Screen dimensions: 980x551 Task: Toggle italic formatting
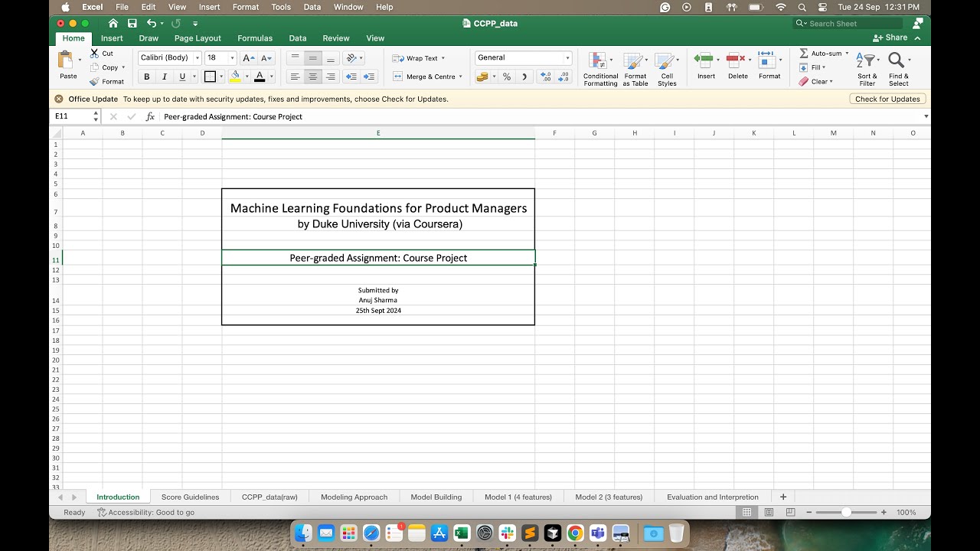pos(164,77)
